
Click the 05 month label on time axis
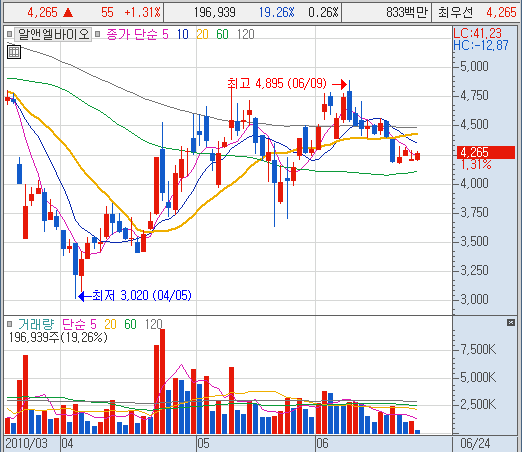[x=203, y=444]
